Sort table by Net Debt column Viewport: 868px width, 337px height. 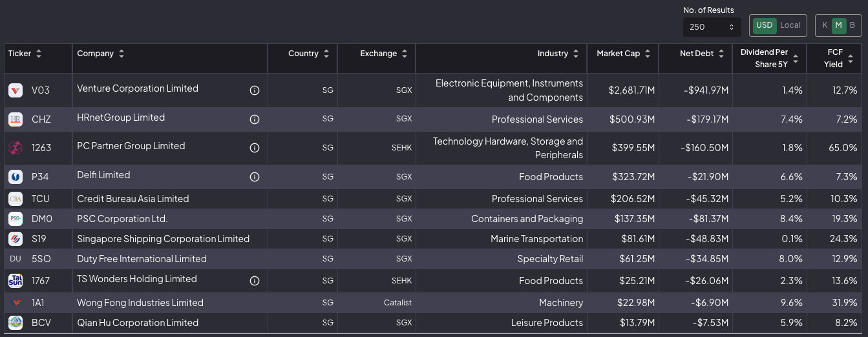point(721,54)
